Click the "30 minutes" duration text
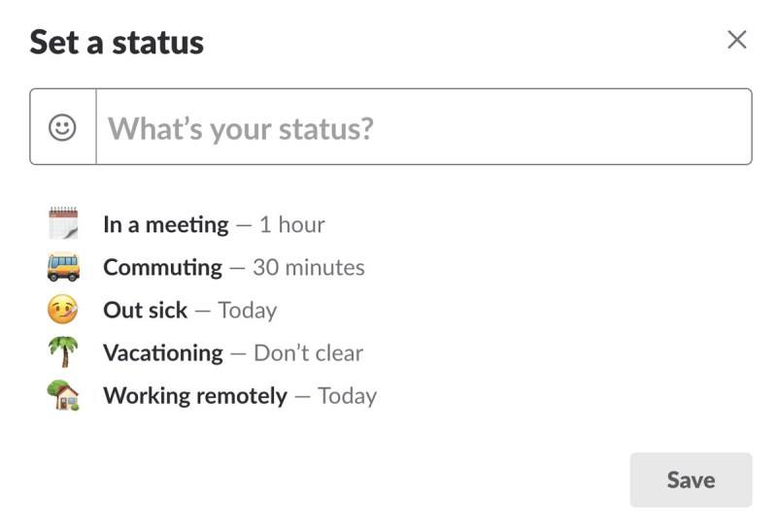This screenshot has width=777, height=532. pyautogui.click(x=309, y=268)
